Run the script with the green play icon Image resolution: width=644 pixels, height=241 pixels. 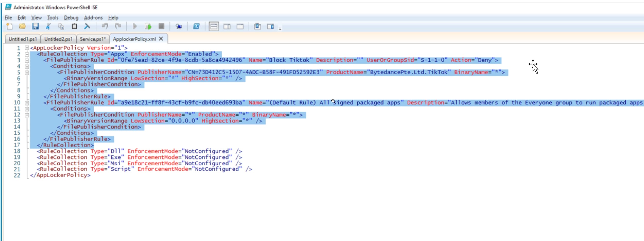[135, 26]
